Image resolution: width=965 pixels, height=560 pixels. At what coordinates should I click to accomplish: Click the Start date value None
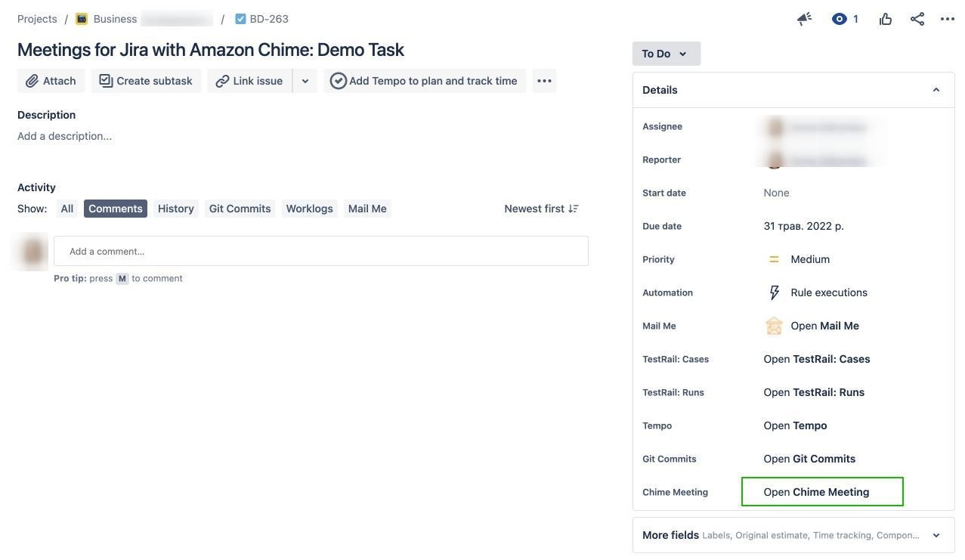(x=776, y=193)
